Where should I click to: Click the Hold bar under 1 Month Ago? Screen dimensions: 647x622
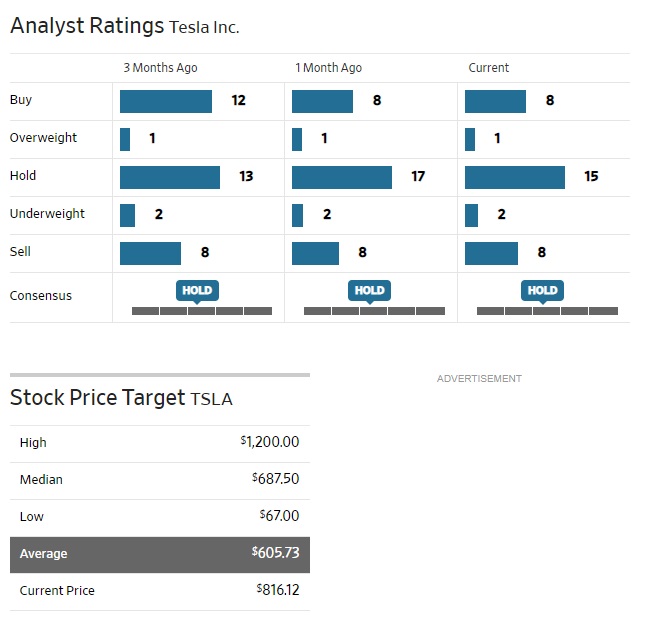coord(342,177)
